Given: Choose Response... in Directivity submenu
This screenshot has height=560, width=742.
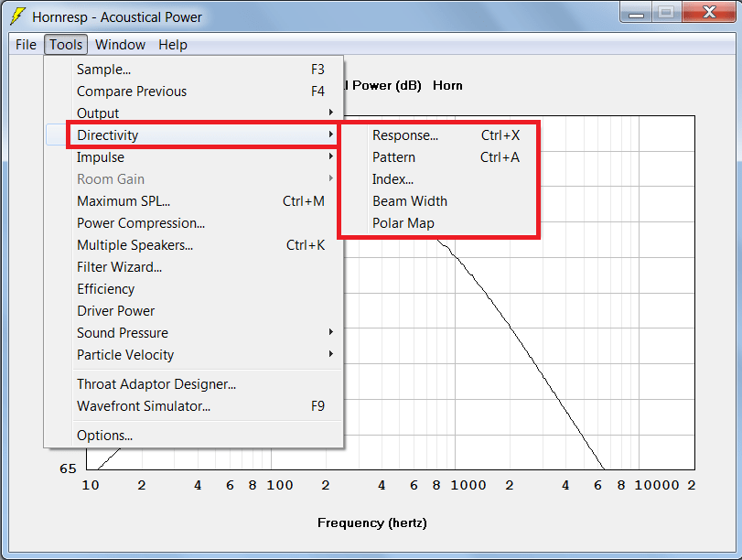Looking at the screenshot, I should [439, 135].
